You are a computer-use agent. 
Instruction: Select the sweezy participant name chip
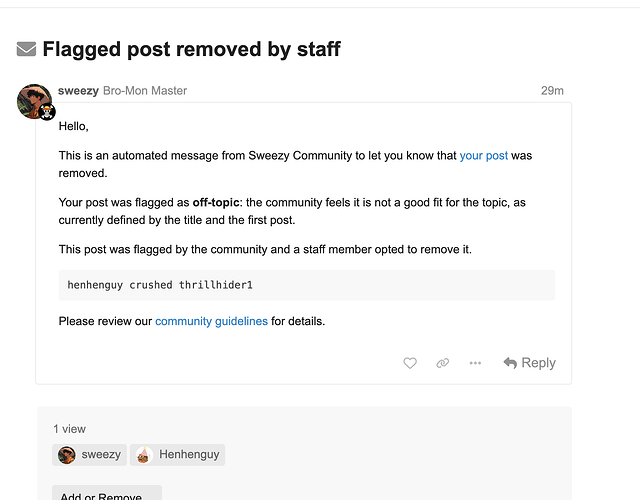(101, 455)
